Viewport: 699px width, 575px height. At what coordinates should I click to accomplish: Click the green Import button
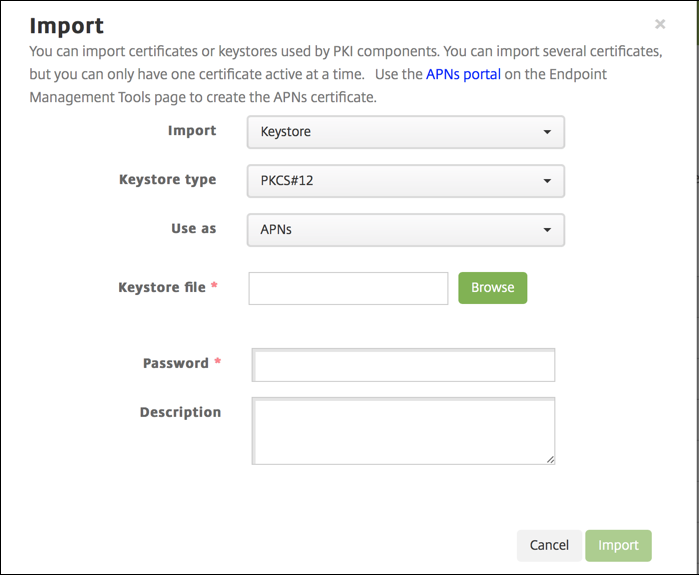tap(618, 545)
